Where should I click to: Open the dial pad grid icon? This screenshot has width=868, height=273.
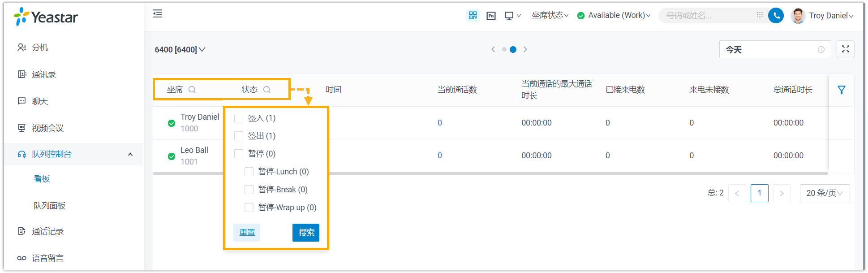[x=760, y=15]
